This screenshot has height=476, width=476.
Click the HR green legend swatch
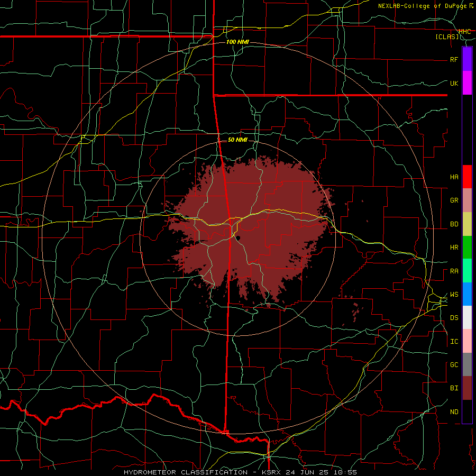[x=467, y=248]
